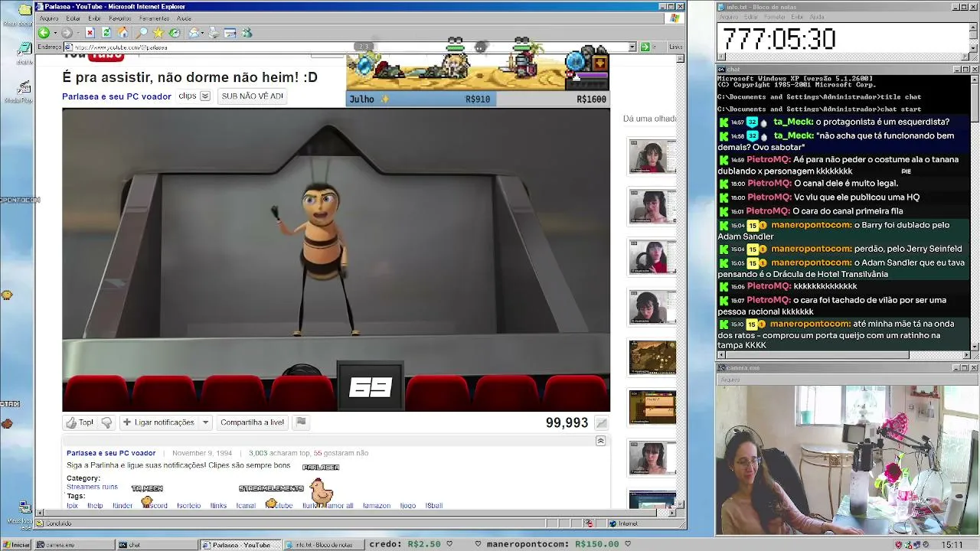The image size is (980, 551).
Task: Click the Notepad vertical scrollbar down arrow
Action: [974, 47]
